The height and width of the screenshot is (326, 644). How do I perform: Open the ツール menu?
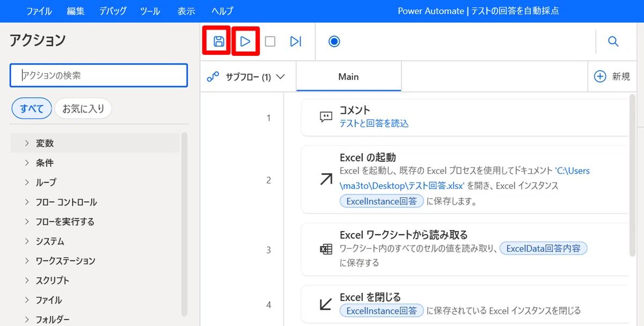[x=150, y=11]
